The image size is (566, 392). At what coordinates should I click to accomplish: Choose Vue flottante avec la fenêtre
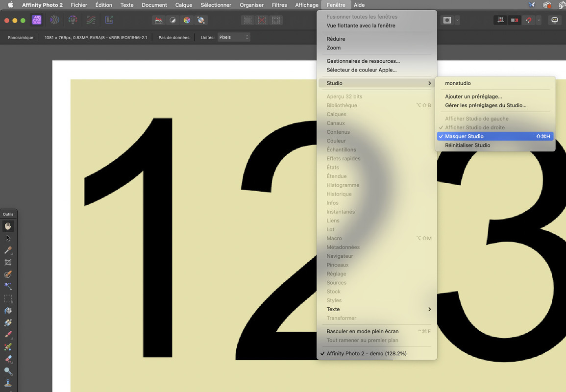377,25
